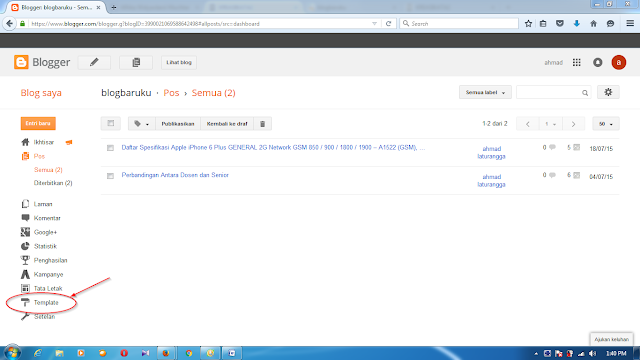Bookmark page with star icon
This screenshot has height=360, width=640.
(528, 24)
